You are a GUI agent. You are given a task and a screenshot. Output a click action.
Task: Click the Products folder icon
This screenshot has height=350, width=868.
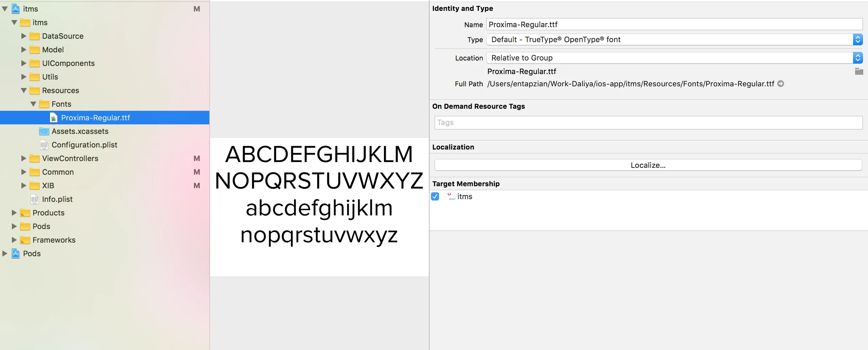click(x=25, y=213)
